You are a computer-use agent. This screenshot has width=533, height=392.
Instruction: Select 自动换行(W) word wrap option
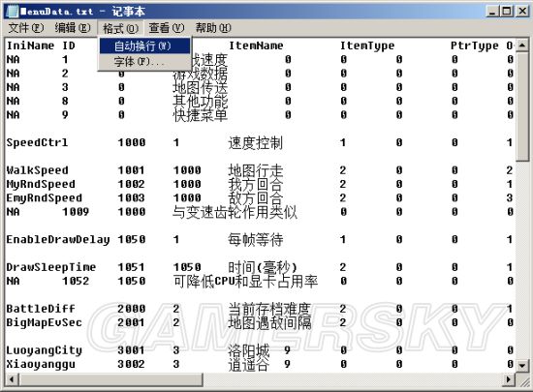pos(144,45)
